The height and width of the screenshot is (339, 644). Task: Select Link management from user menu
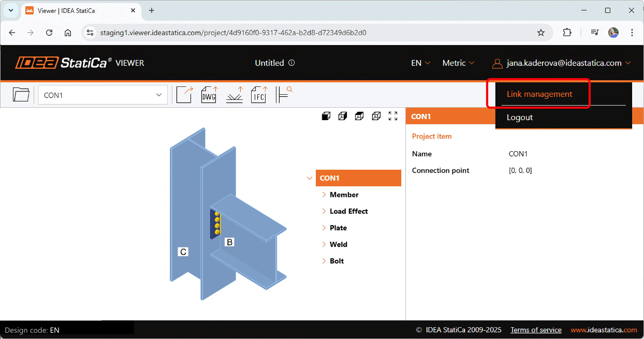539,94
